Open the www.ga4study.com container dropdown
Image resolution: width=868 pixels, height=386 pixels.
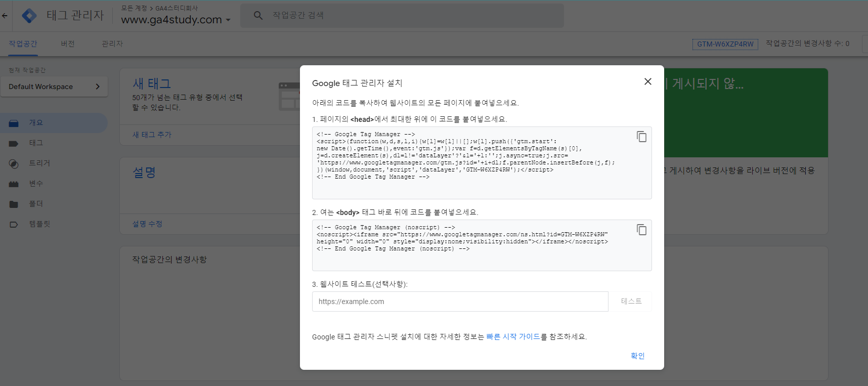[176, 20]
